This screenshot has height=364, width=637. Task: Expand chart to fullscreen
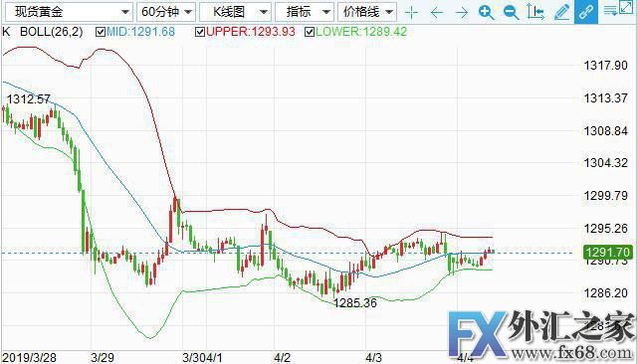pos(626,7)
